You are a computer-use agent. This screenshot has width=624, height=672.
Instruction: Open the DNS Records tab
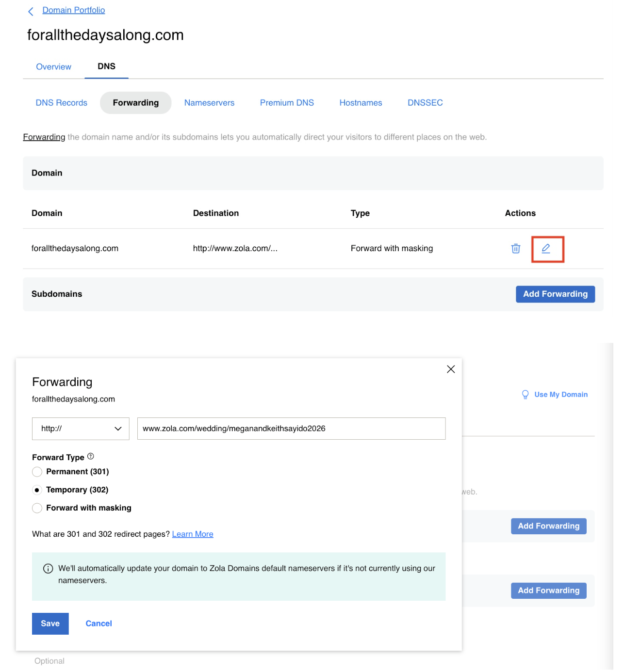(61, 102)
